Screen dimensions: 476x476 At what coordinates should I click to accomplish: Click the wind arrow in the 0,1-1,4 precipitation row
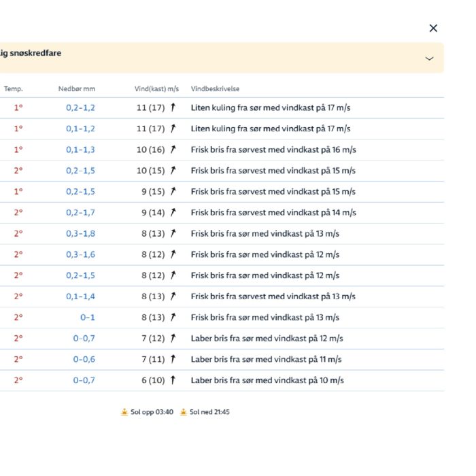173,296
